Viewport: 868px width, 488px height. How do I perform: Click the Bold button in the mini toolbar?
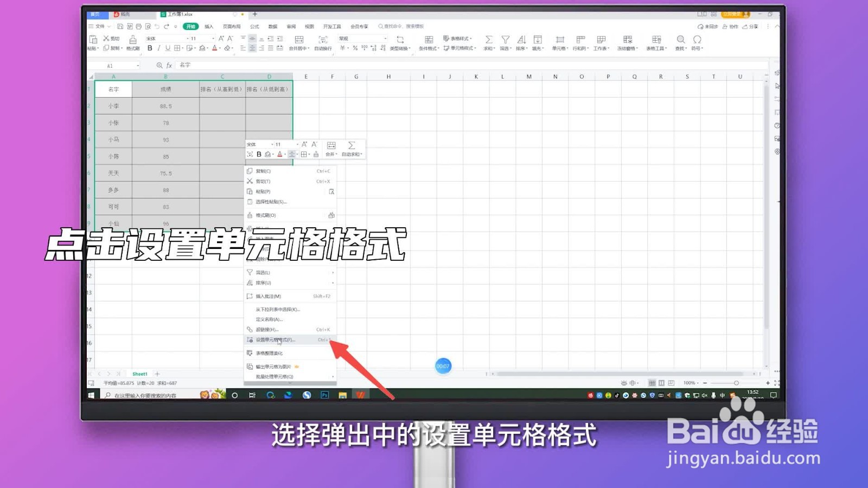coord(259,155)
